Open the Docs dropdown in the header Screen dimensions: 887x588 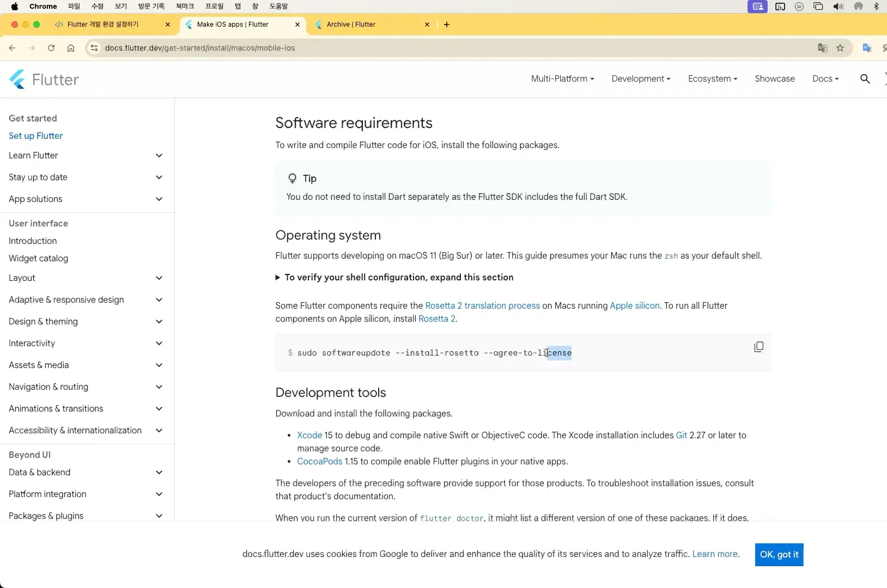click(825, 79)
